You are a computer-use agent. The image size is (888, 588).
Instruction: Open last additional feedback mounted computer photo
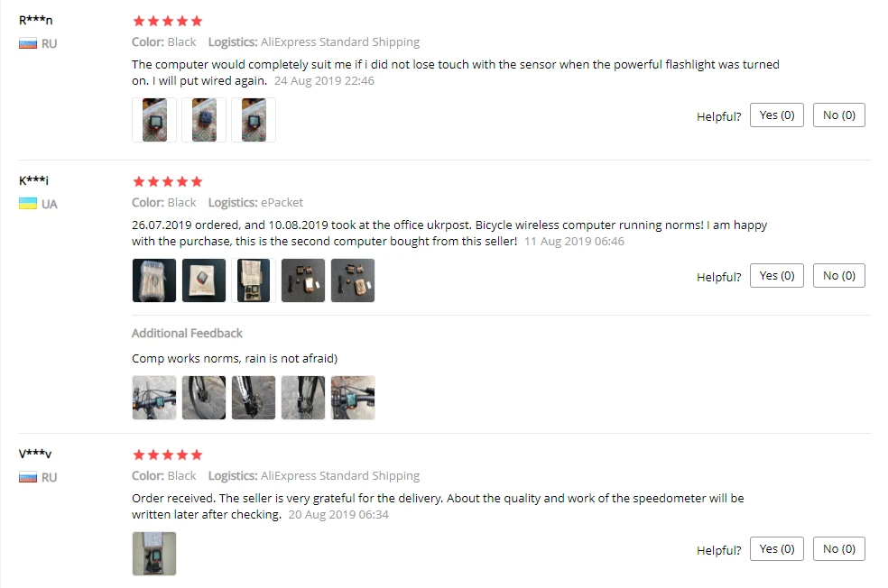click(353, 398)
